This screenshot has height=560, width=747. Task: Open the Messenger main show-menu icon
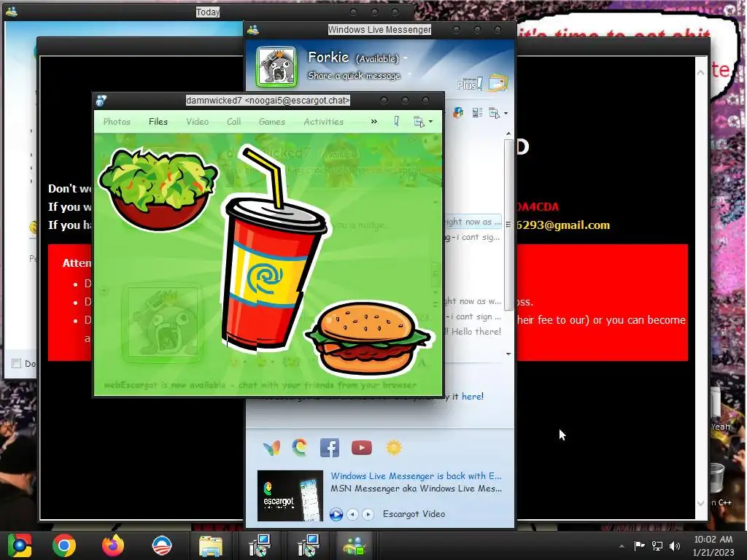[x=495, y=113]
